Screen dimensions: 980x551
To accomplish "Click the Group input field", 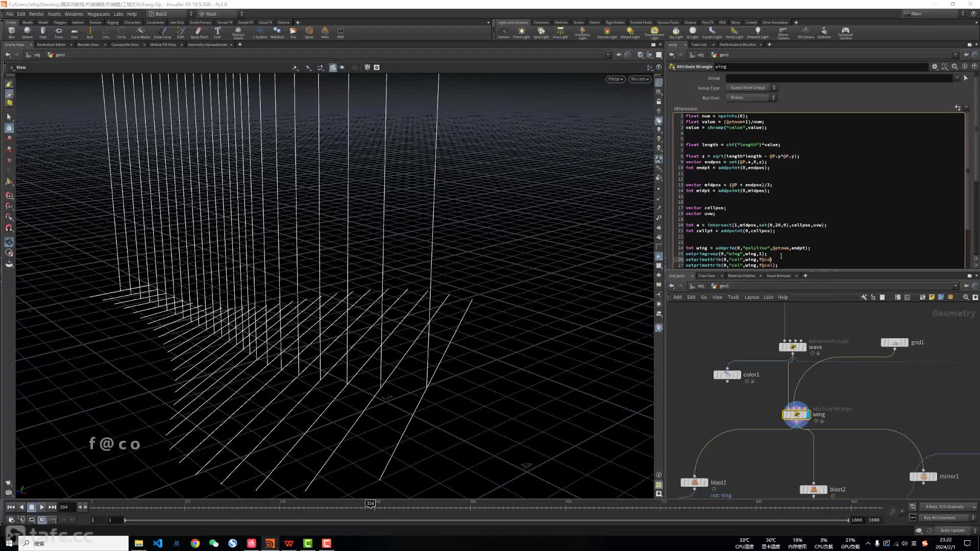I will click(x=839, y=78).
